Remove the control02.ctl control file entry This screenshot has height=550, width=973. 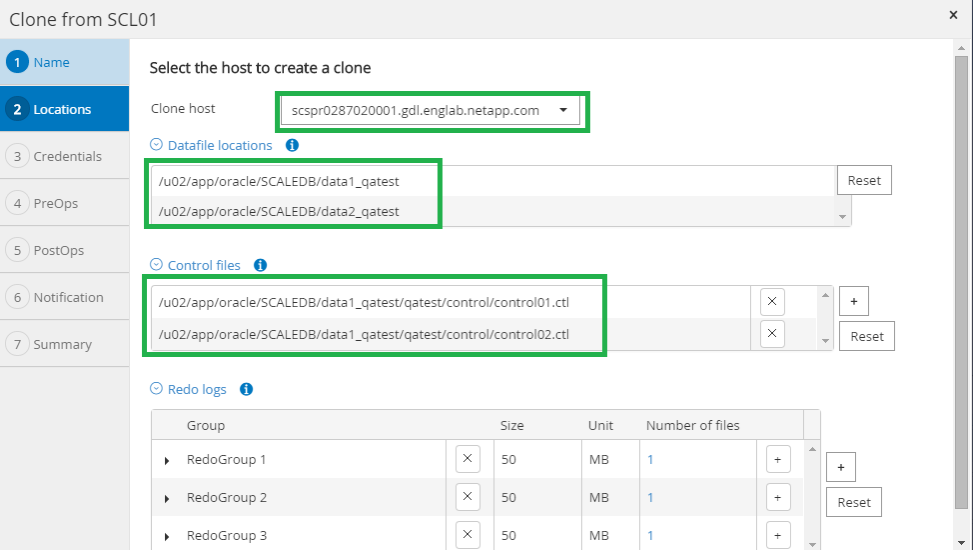[772, 334]
